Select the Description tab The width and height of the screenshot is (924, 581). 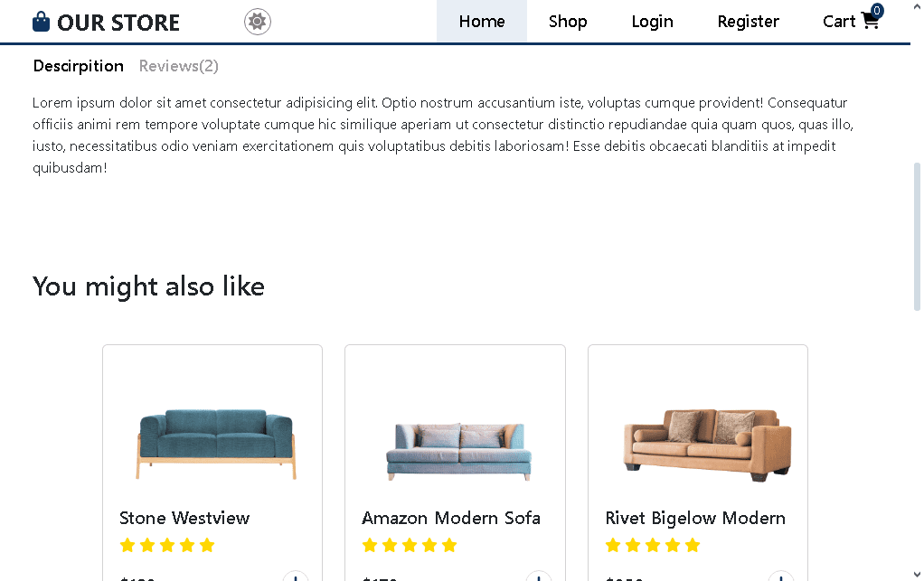[79, 66]
